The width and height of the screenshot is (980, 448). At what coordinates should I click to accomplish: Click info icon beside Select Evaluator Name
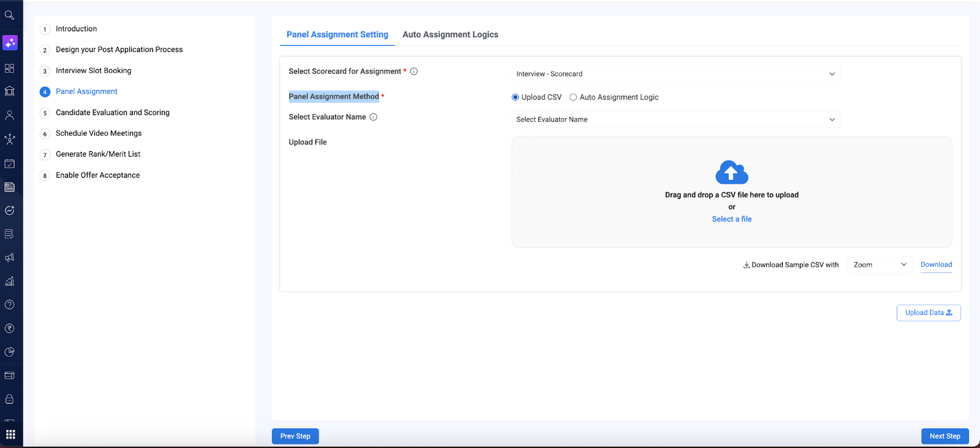(374, 117)
